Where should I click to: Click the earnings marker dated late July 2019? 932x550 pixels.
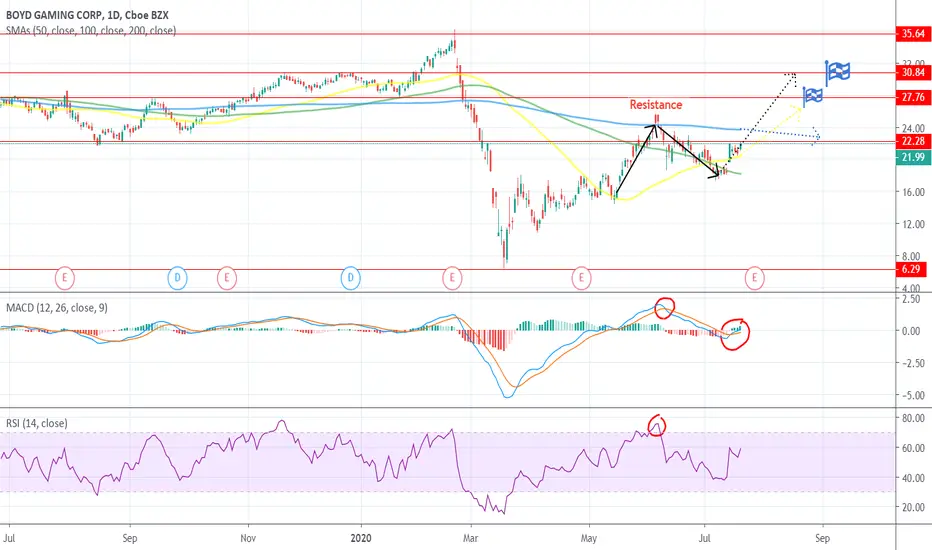point(65,277)
